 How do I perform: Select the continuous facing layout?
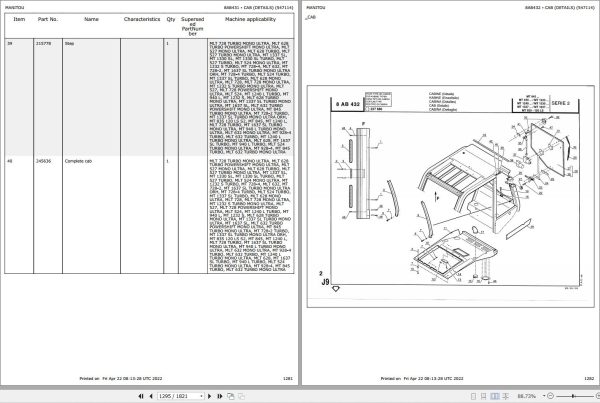[x=505, y=396]
